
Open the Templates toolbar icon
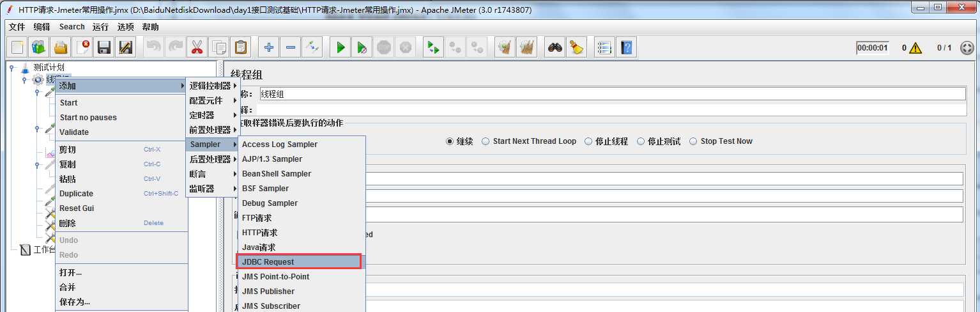coord(40,47)
